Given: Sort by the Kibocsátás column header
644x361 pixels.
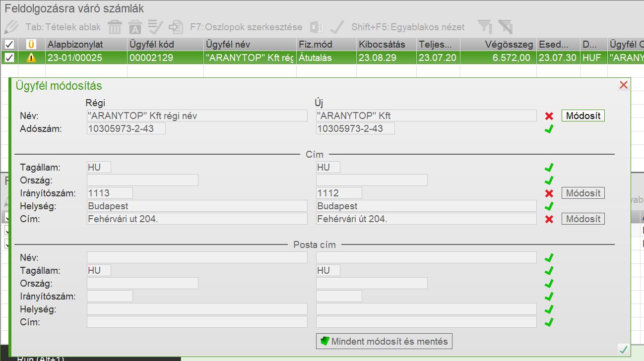Looking at the screenshot, I should pyautogui.click(x=386, y=44).
